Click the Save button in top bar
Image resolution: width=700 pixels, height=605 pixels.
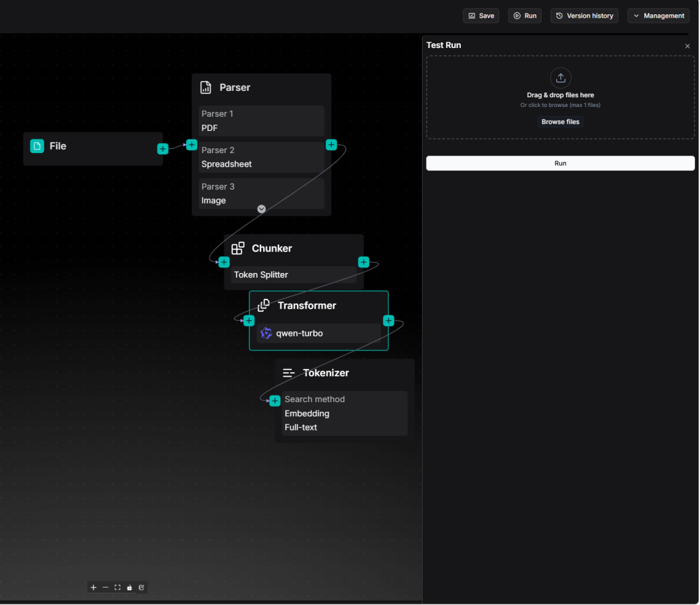pyautogui.click(x=481, y=16)
